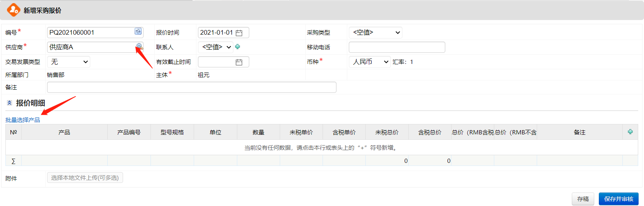
Task: Click the 报价时间 date field
Action: [223, 32]
